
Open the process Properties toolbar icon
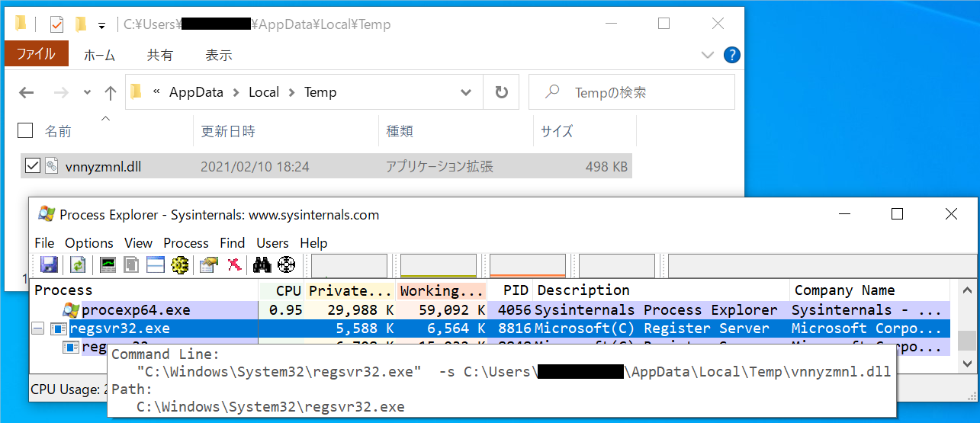(209, 265)
